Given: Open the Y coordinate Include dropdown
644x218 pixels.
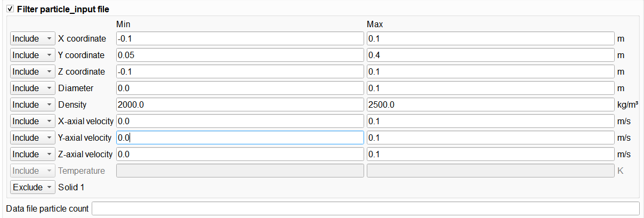Looking at the screenshot, I should coord(32,55).
